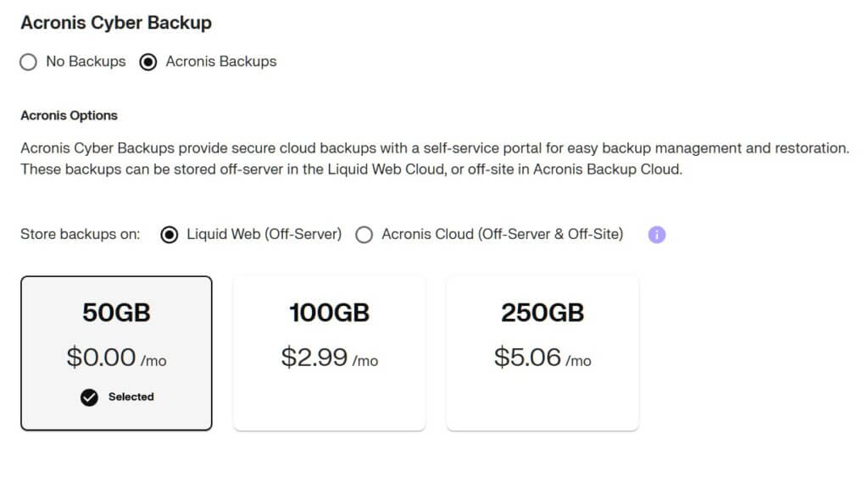Click the Acronis Backups label text
Screen dimensions: 868x478
[x=221, y=61]
